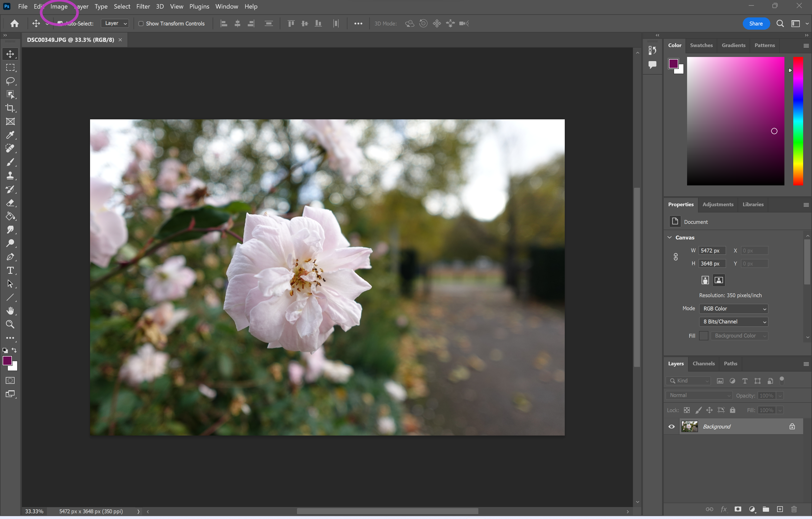This screenshot has height=519, width=812.
Task: Select the Zoom tool
Action: [10, 324]
